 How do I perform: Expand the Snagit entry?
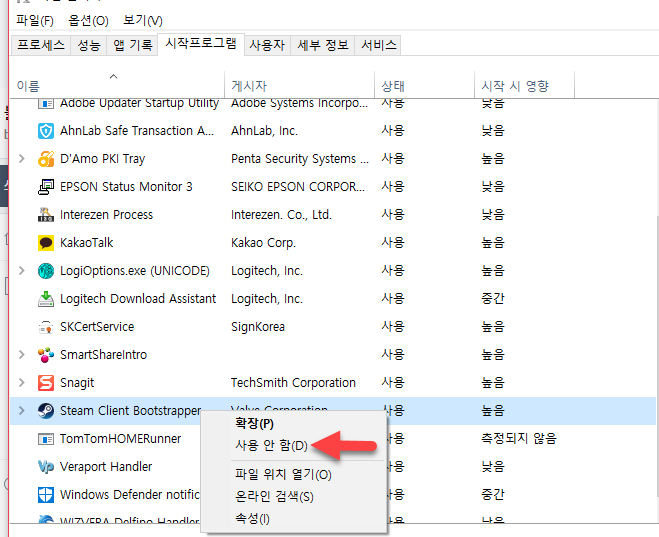coord(22,383)
